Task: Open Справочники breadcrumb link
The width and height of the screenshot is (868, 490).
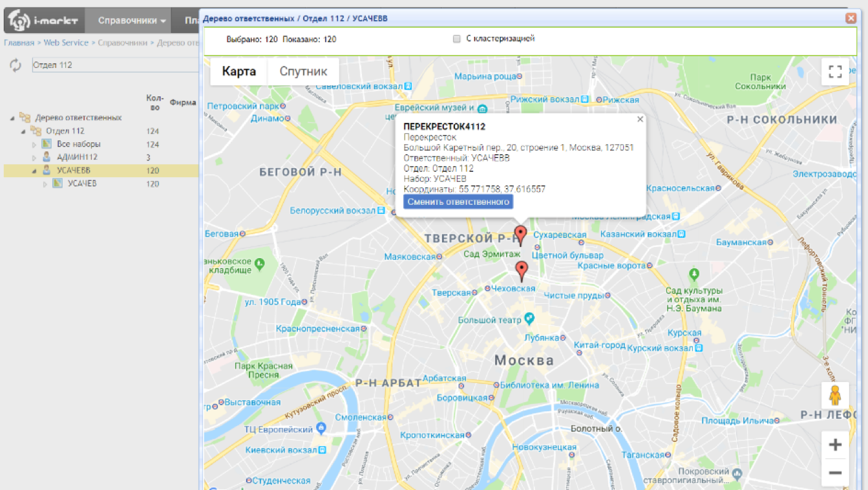Action: tap(123, 43)
